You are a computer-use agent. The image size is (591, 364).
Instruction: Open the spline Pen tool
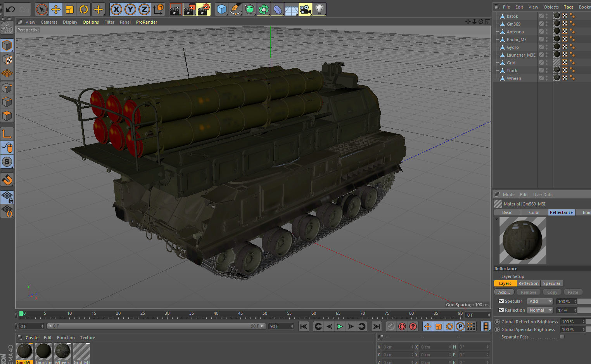[235, 9]
